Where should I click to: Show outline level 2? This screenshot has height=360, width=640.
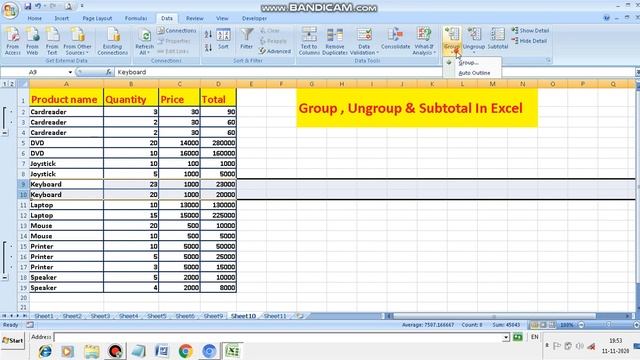pos(12,84)
